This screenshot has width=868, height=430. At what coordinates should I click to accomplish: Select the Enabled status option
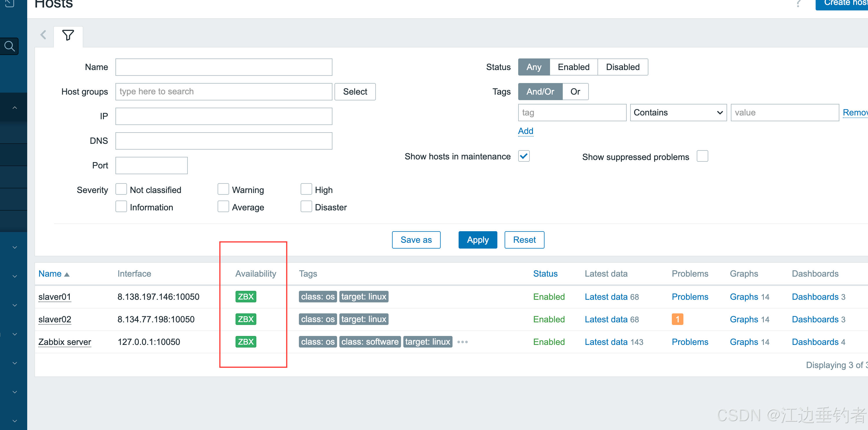coord(573,67)
